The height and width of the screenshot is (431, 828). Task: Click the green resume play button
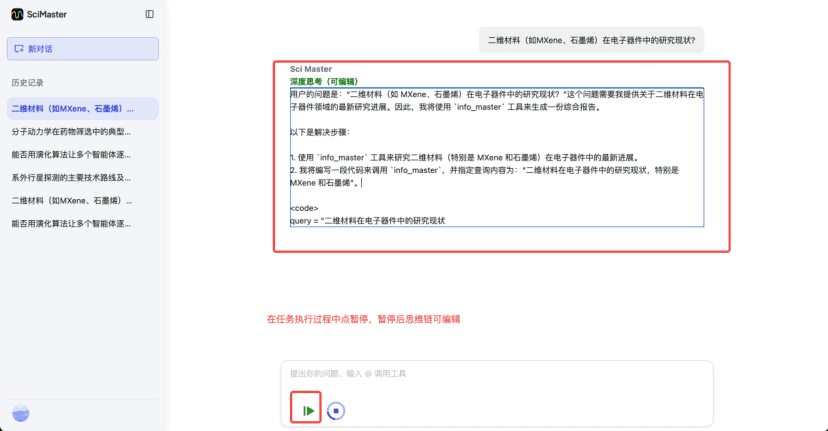tap(308, 410)
